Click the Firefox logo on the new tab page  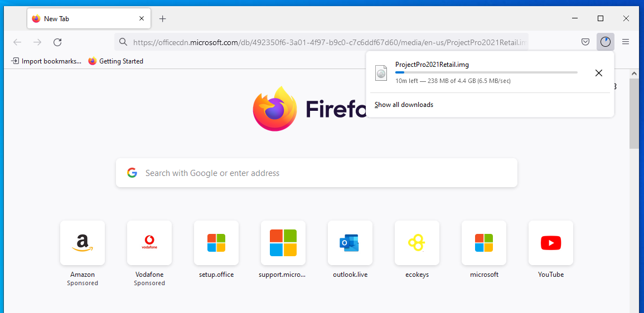pyautogui.click(x=274, y=109)
